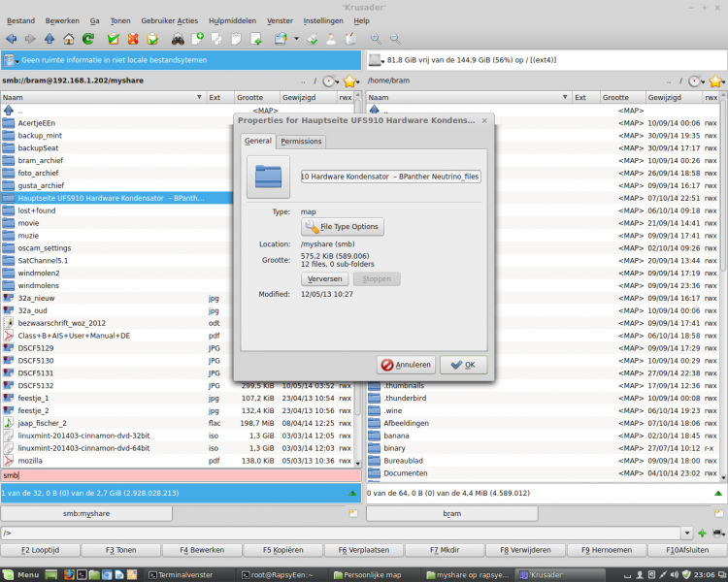Open the left panel media drive dropdown

coord(13,60)
